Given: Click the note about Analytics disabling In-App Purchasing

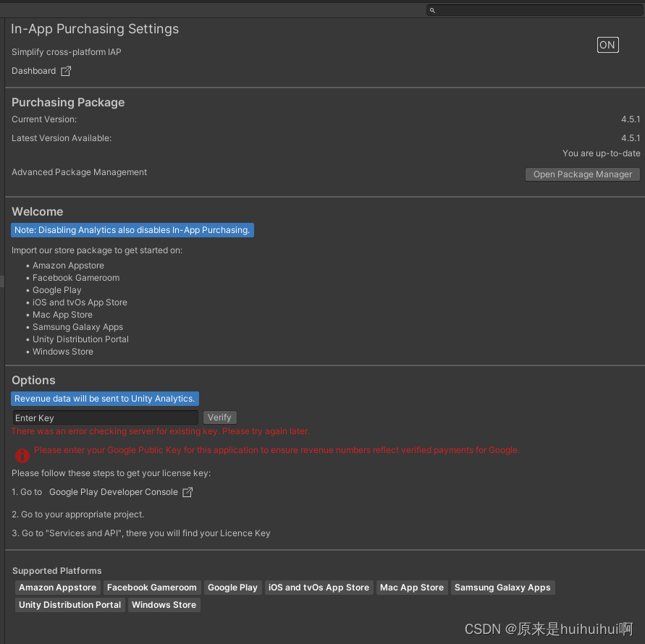Looking at the screenshot, I should 132,229.
